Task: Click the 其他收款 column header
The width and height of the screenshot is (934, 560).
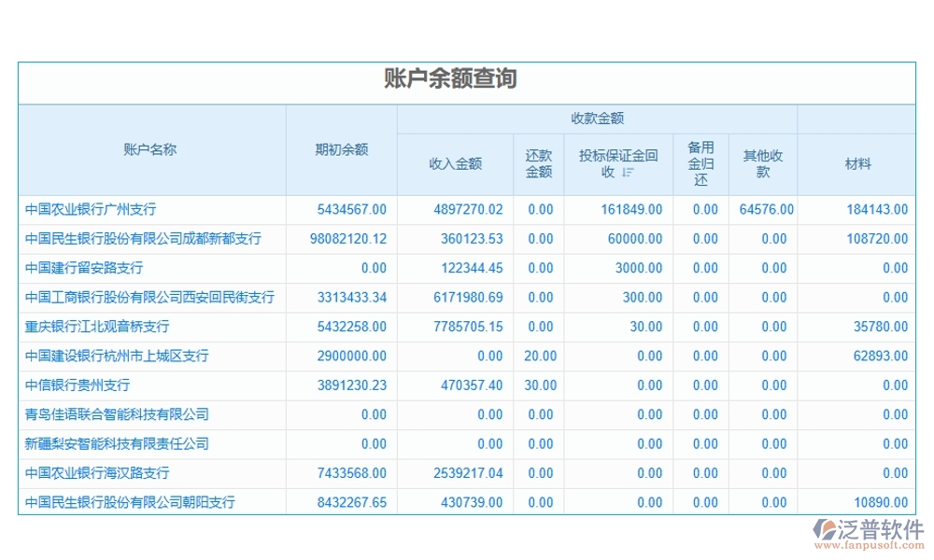Action: (x=762, y=163)
